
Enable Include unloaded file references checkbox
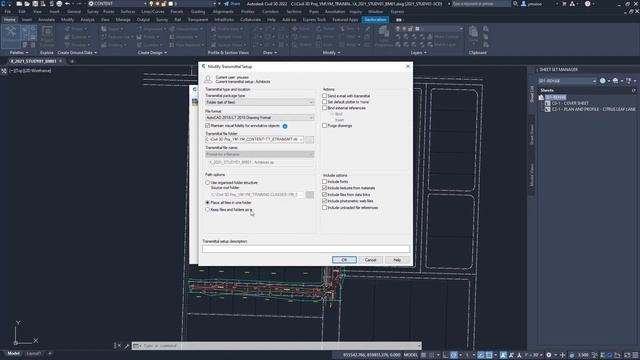coord(324,208)
